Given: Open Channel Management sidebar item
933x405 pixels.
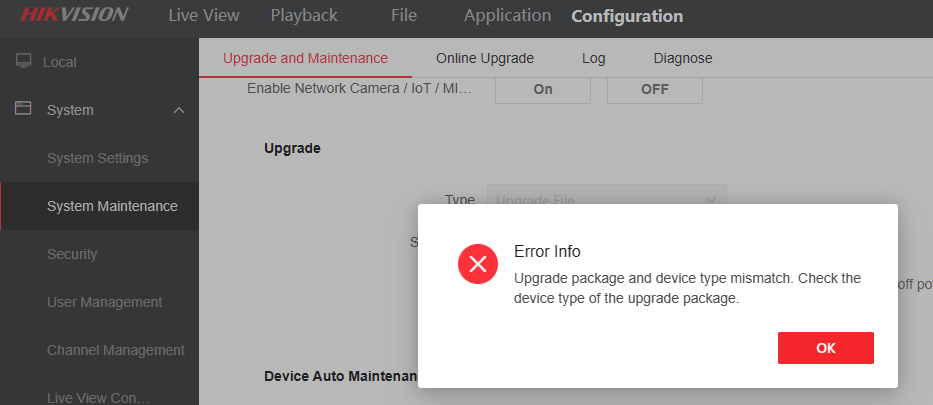Looking at the screenshot, I should [115, 350].
